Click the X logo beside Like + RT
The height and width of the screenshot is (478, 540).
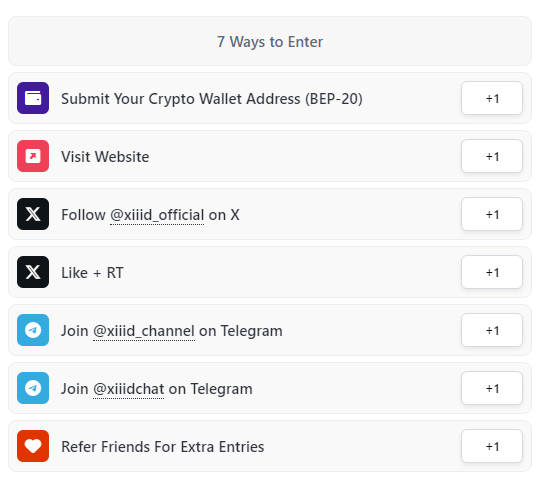click(x=33, y=272)
